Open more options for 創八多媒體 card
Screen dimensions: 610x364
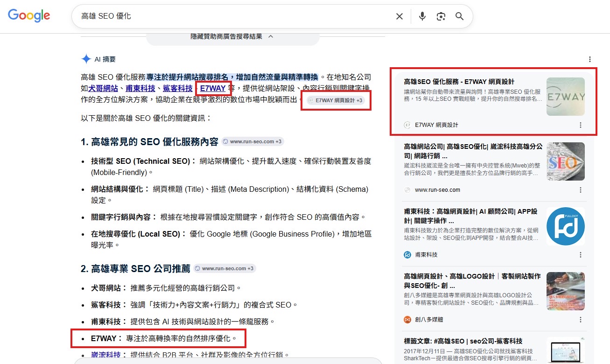point(581,320)
